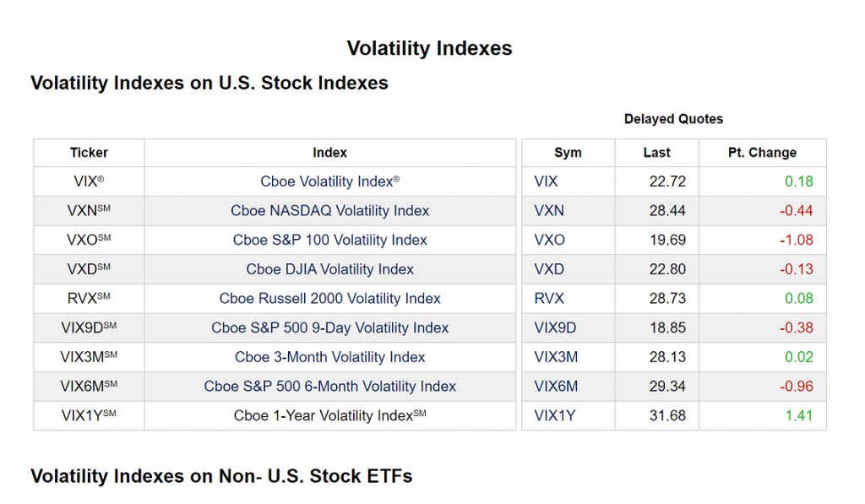
Task: Open the Cboe S&P 500 6-Month Volatility Index
Action: (329, 386)
